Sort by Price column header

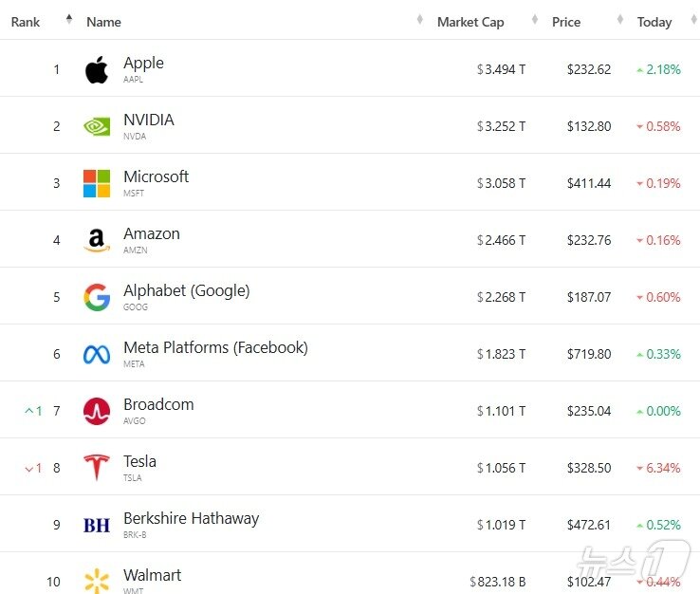pos(566,22)
